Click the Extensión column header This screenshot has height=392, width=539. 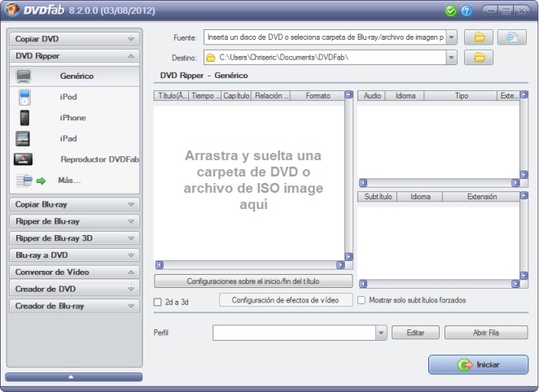pos(481,197)
